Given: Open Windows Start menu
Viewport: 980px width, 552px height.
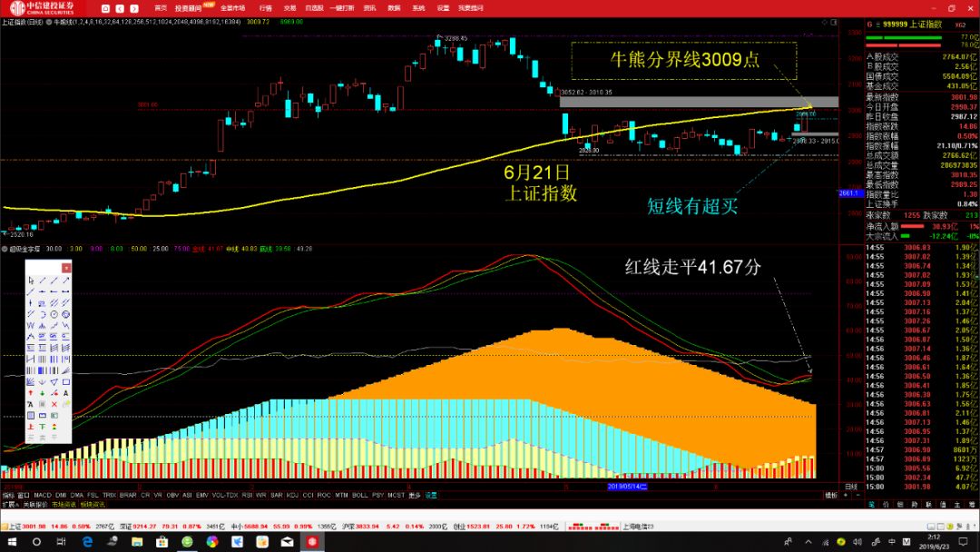Looking at the screenshot, I should coord(12,541).
